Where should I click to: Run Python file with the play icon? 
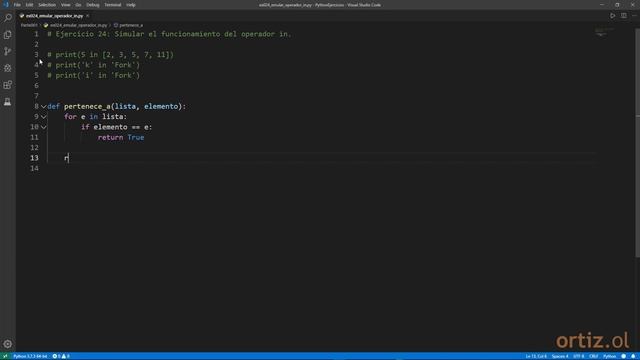pyautogui.click(x=612, y=16)
